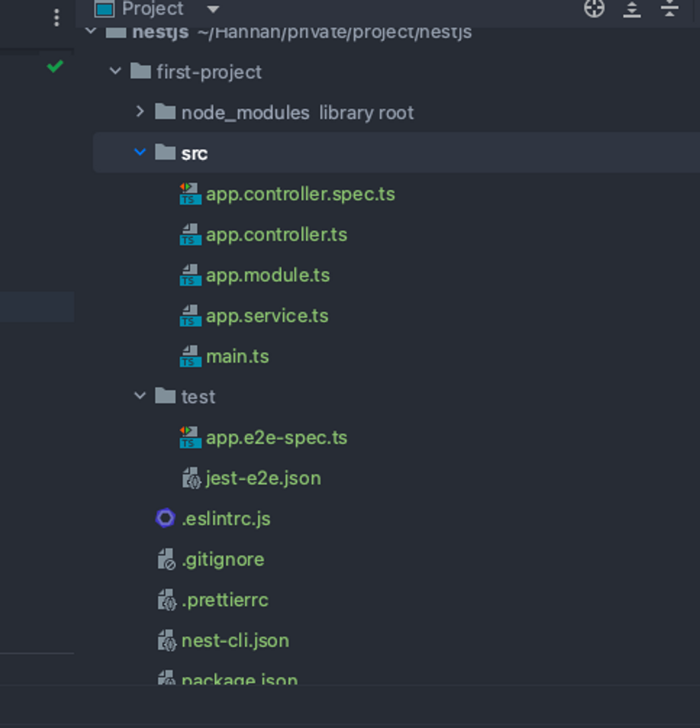Image resolution: width=700 pixels, height=728 pixels.
Task: Click the .prettierrc file icon
Action: pyautogui.click(x=167, y=600)
